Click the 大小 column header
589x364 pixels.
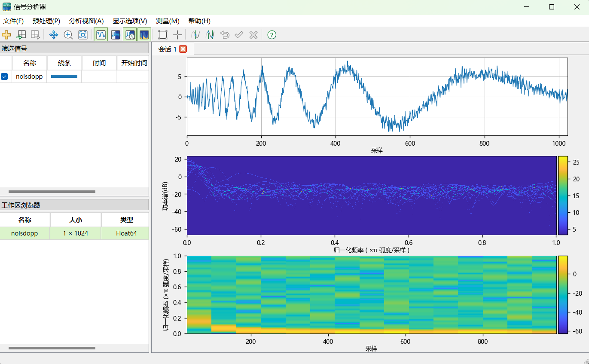(x=76, y=220)
